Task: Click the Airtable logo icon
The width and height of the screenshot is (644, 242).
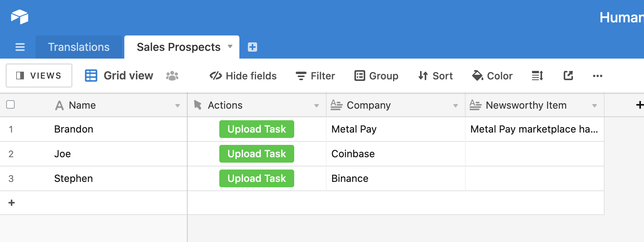Action: [20, 17]
